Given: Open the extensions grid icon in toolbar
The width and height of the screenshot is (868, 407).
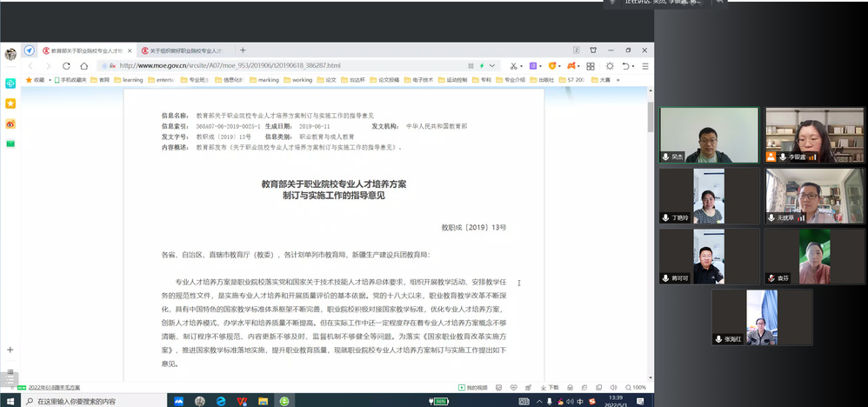Looking at the screenshot, I should pos(591,65).
